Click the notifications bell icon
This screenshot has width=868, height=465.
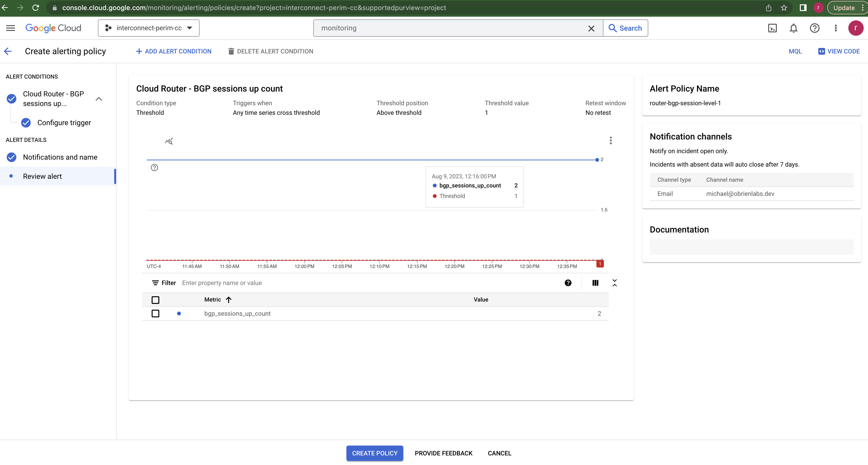coord(794,28)
